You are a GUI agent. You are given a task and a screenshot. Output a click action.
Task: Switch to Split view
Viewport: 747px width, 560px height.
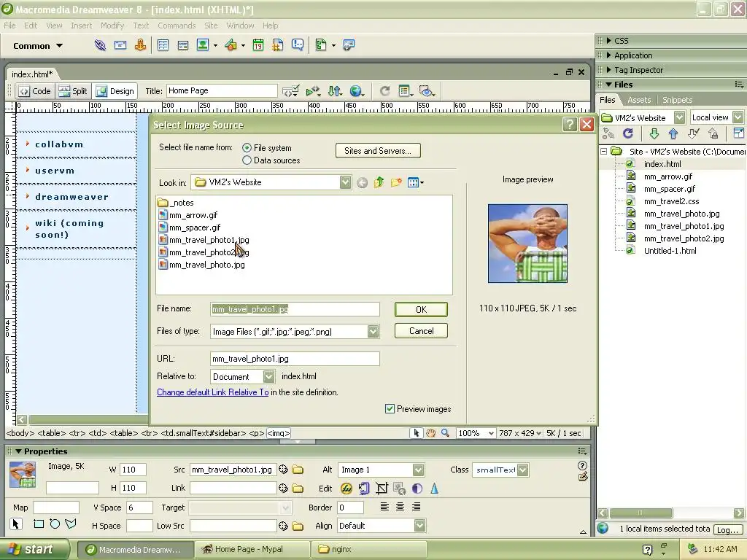pyautogui.click(x=73, y=91)
